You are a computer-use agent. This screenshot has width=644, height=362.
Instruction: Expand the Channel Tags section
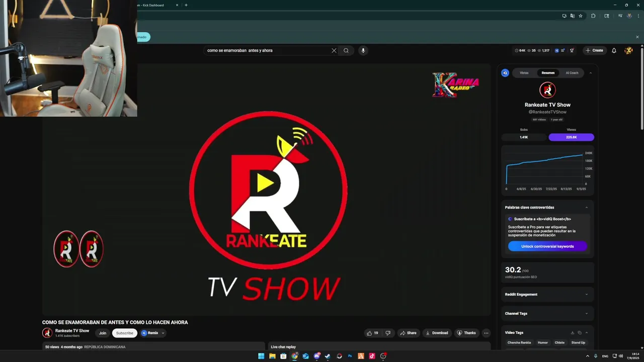point(587,314)
